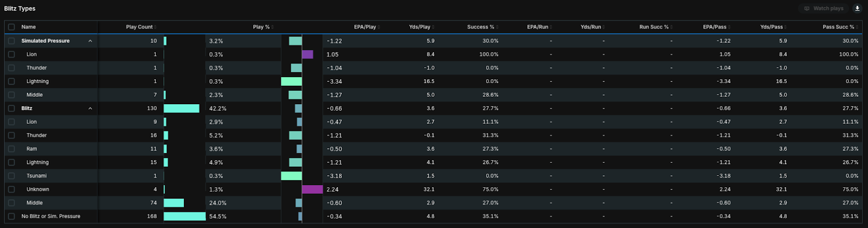Click the sort icon beside Success %

(x=497, y=27)
